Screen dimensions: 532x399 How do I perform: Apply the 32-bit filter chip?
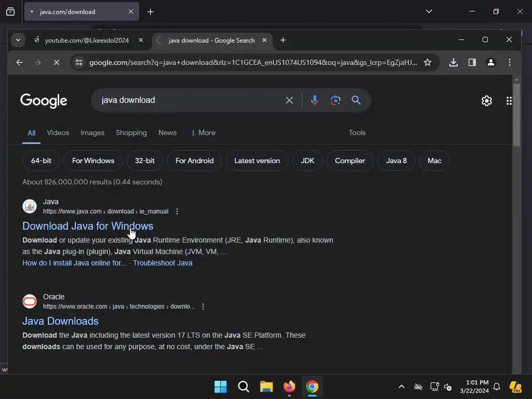point(145,161)
